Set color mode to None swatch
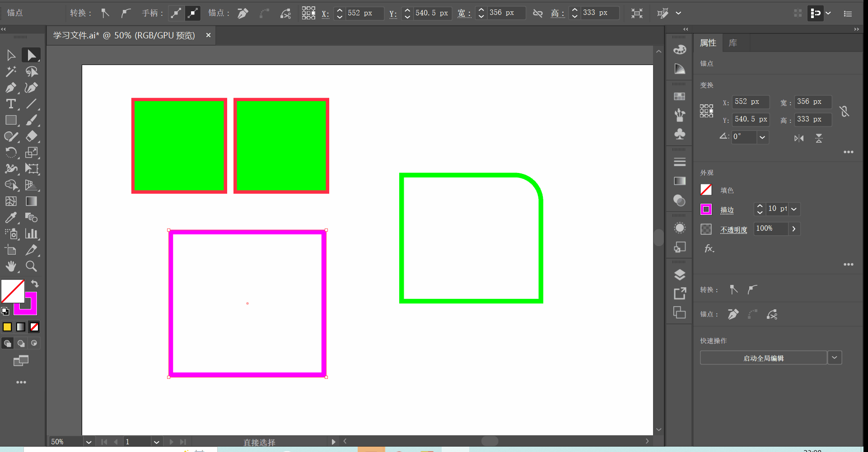The image size is (868, 452). coord(34,327)
